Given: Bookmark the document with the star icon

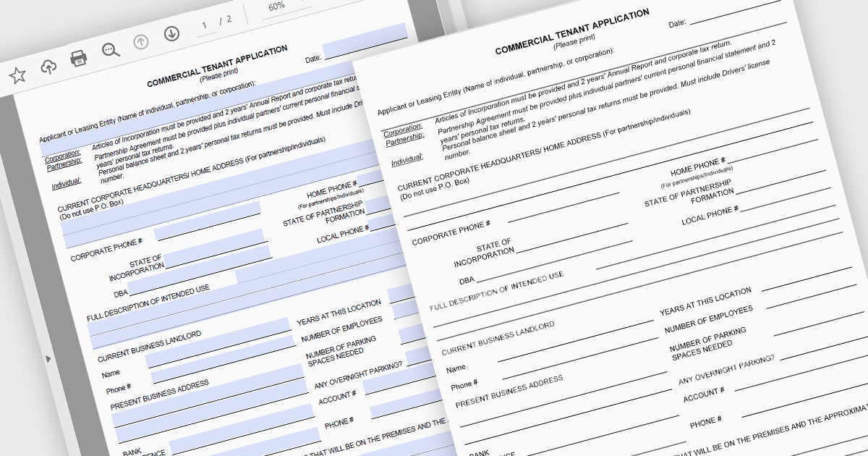Looking at the screenshot, I should pos(17,75).
